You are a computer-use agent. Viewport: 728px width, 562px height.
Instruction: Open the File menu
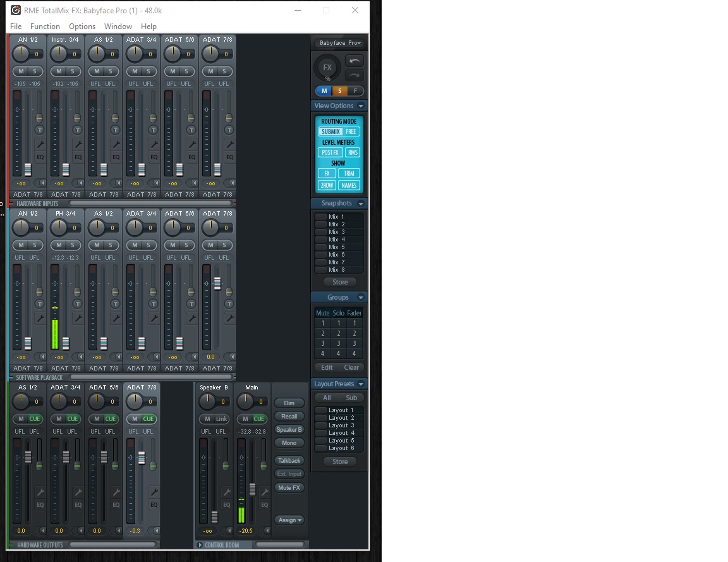pyautogui.click(x=16, y=27)
